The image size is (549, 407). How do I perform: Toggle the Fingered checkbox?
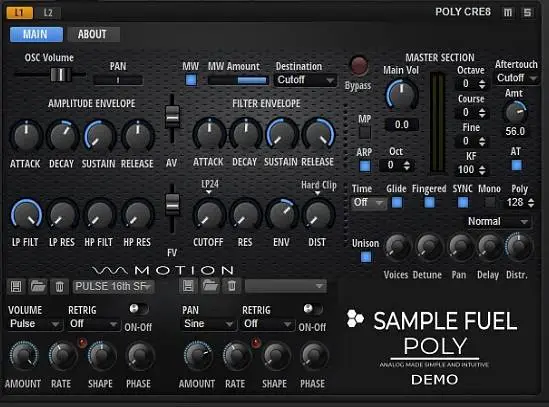click(430, 202)
